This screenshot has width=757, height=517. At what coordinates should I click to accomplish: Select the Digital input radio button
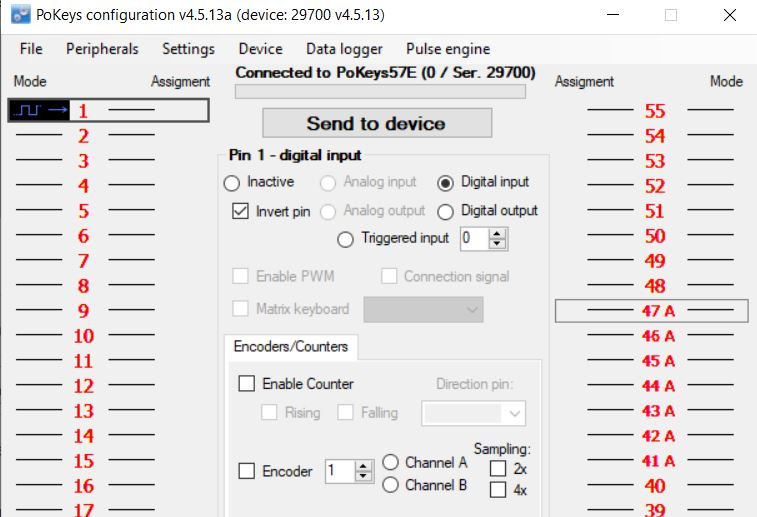[x=445, y=183]
